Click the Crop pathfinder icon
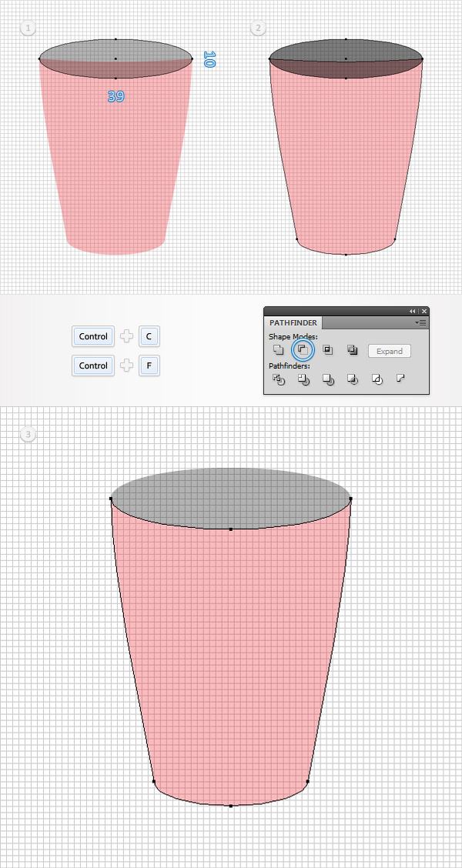The width and height of the screenshot is (462, 868). [353, 379]
